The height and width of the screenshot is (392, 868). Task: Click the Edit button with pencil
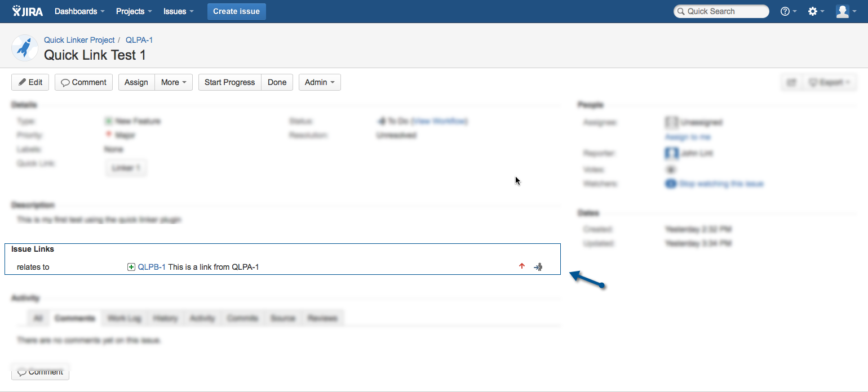click(x=30, y=82)
